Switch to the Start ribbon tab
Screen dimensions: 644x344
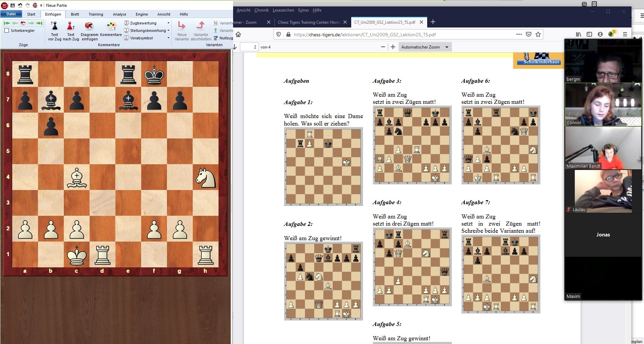[x=31, y=14]
